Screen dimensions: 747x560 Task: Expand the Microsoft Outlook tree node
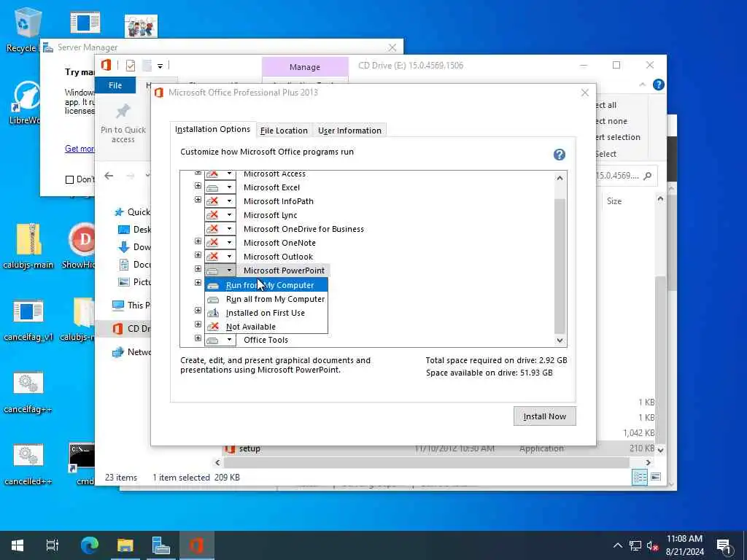[x=198, y=255]
